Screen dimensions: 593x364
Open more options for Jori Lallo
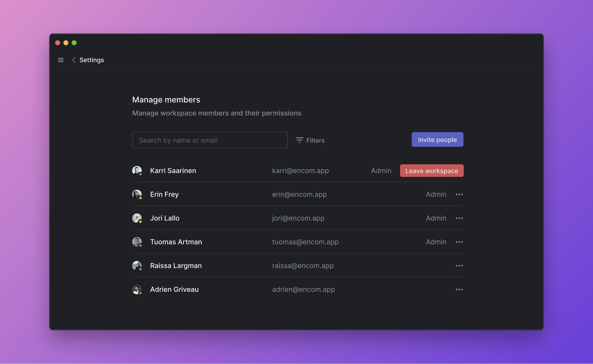coord(459,218)
